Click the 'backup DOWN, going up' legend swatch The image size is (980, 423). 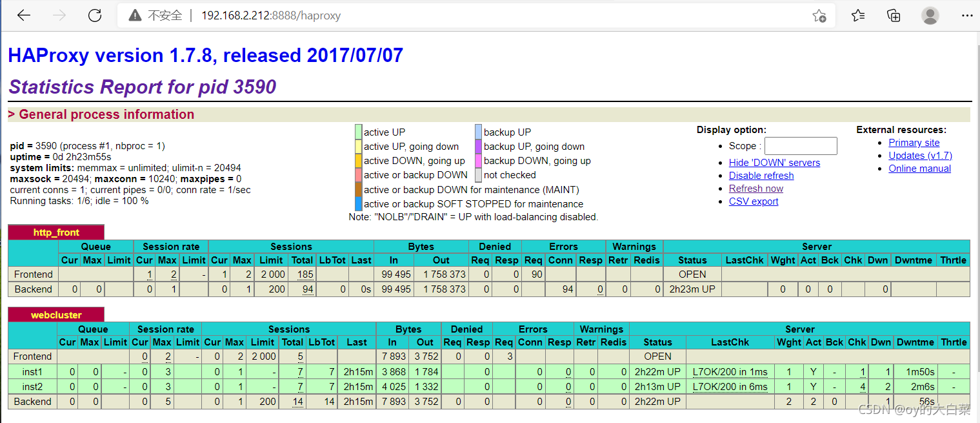point(478,161)
